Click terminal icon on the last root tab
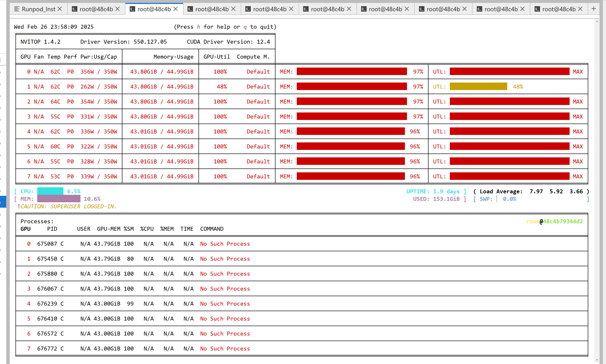The image size is (606, 364). point(537,9)
